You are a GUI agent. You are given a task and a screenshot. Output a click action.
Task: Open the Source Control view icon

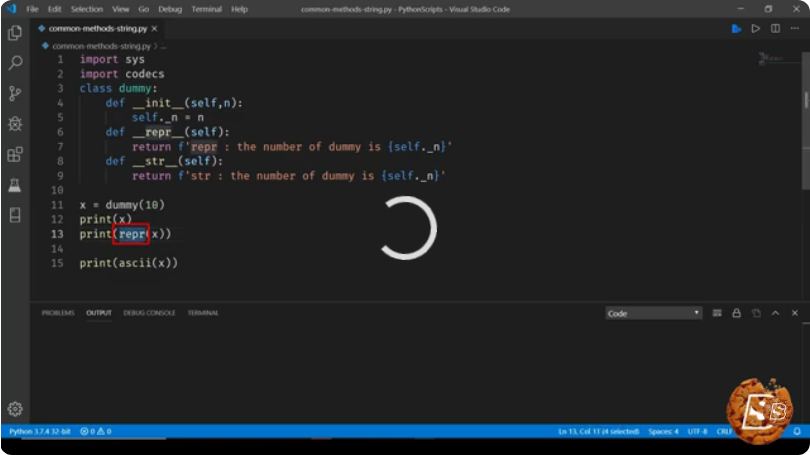pos(15,93)
